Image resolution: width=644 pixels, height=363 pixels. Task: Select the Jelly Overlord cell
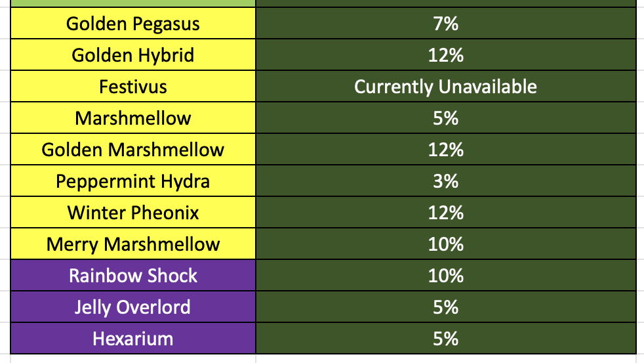point(133,307)
